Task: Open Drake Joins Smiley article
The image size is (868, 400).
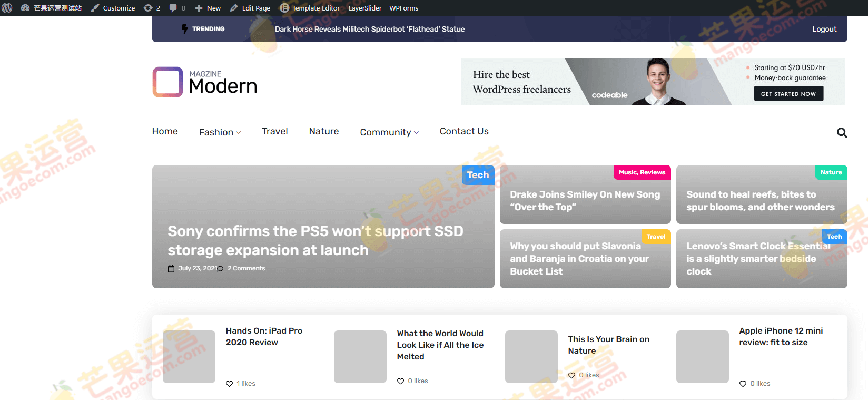Action: pos(585,201)
